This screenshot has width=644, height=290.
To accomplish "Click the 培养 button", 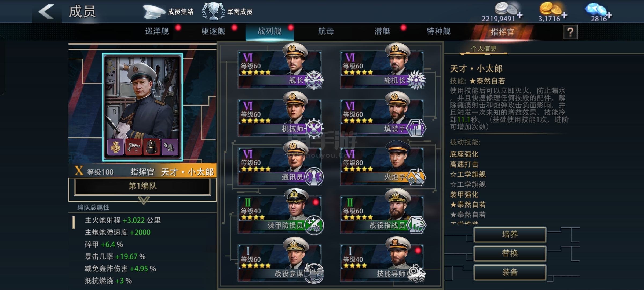I will point(510,235).
